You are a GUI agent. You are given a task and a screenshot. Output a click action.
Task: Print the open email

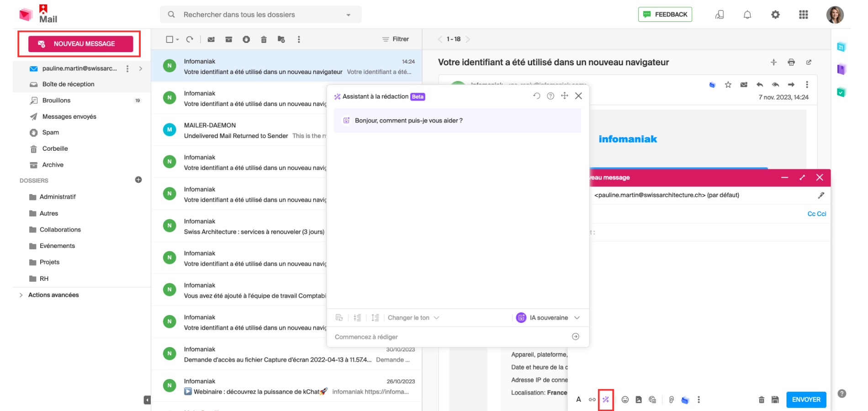pyautogui.click(x=791, y=62)
